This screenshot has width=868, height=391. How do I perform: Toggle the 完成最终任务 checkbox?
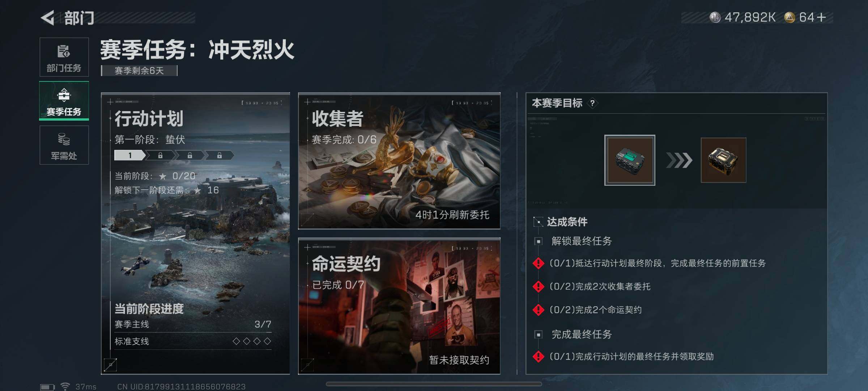pyautogui.click(x=539, y=335)
